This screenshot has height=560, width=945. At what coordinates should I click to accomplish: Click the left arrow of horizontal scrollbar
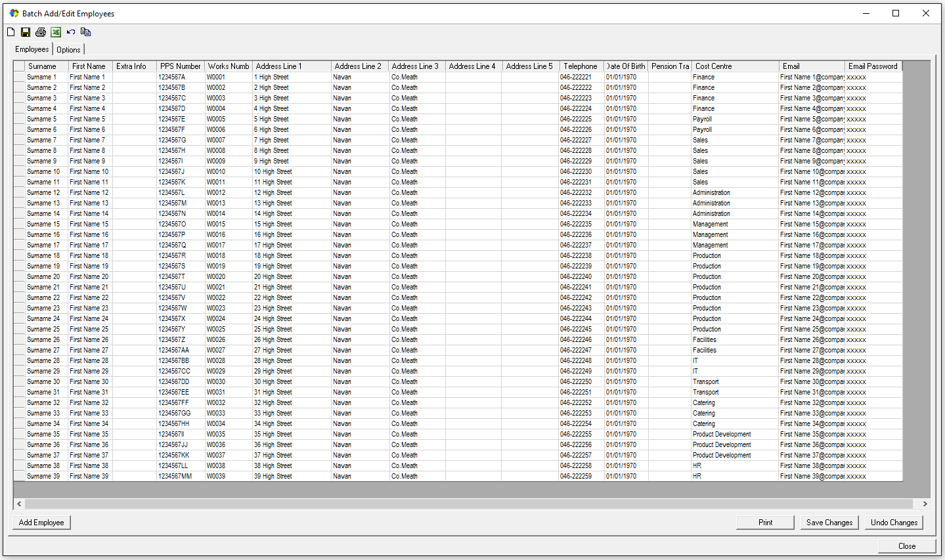[19, 504]
